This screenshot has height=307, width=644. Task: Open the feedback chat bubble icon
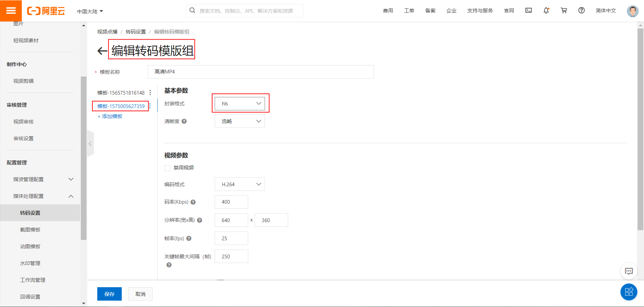629,271
